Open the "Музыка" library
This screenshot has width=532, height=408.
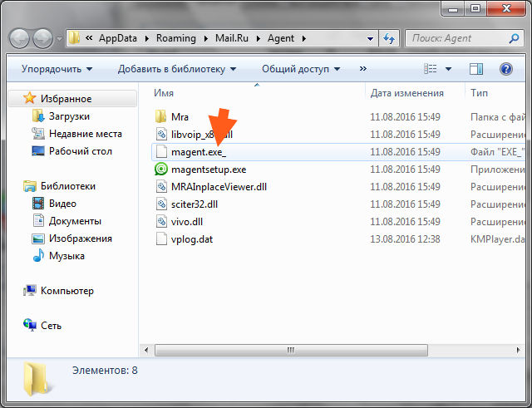point(66,256)
